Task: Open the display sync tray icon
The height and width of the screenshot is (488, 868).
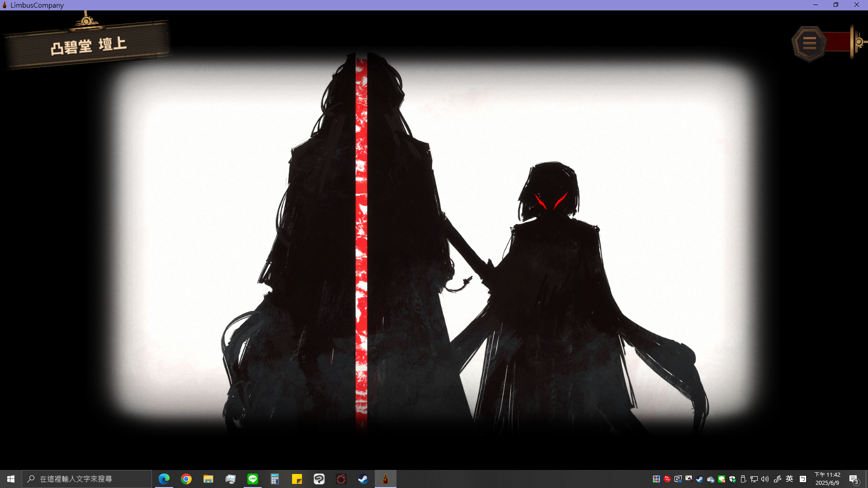Action: tap(678, 479)
